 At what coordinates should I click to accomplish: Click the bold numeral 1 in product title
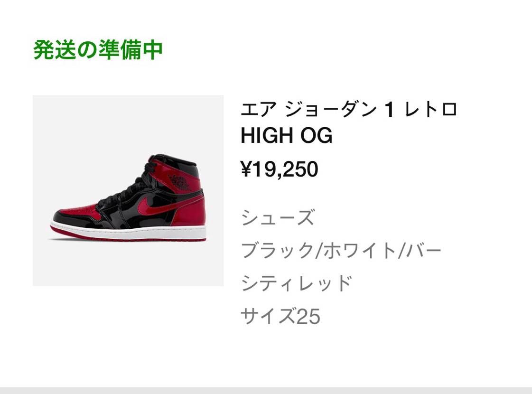(x=390, y=110)
